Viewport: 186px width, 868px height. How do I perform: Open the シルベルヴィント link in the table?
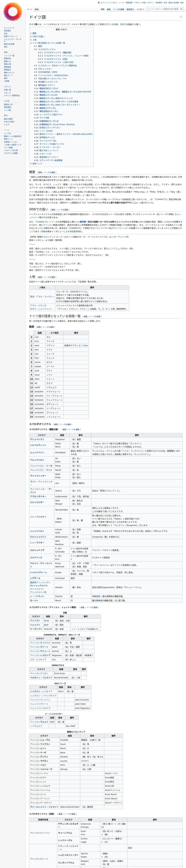tap(38, 445)
